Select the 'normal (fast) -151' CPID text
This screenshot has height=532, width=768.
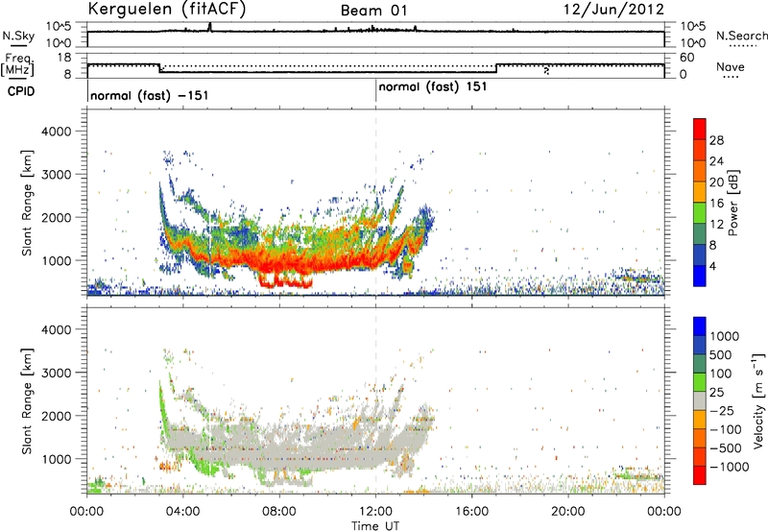(150, 95)
